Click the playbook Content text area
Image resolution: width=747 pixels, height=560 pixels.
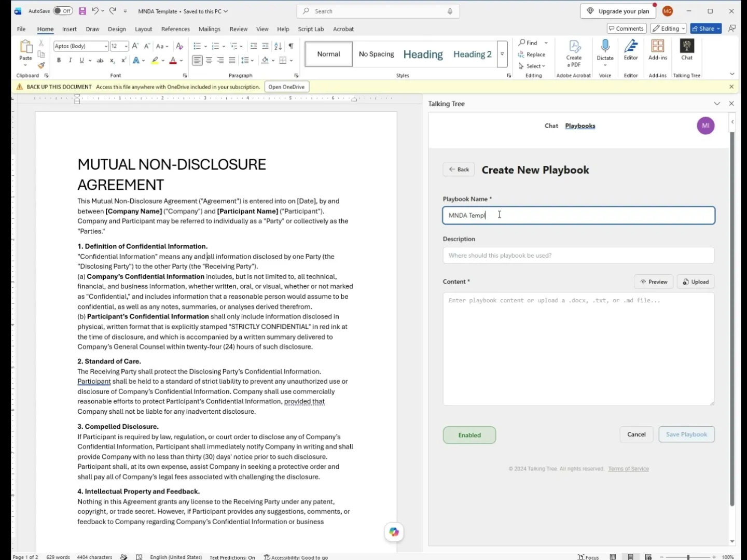[578, 349]
